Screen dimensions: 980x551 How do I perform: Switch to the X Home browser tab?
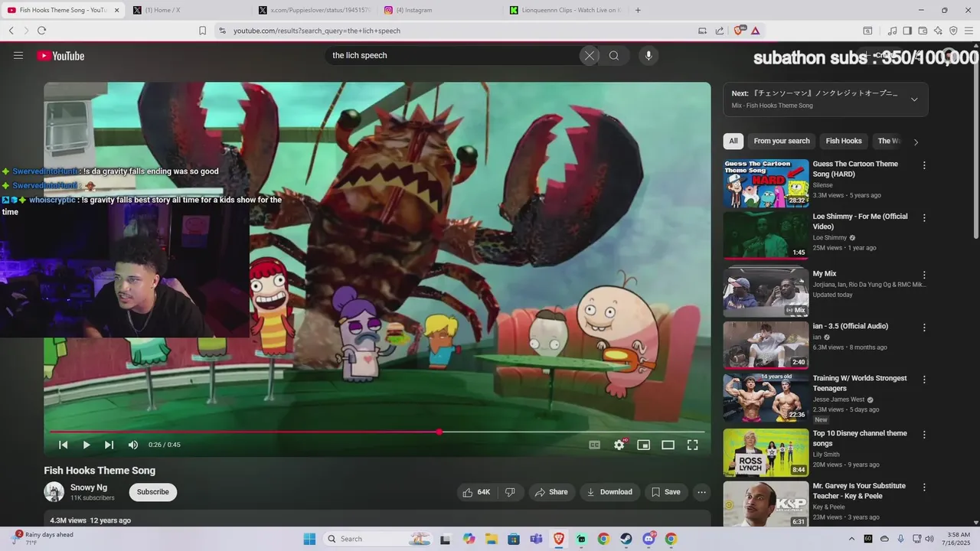tap(188, 10)
